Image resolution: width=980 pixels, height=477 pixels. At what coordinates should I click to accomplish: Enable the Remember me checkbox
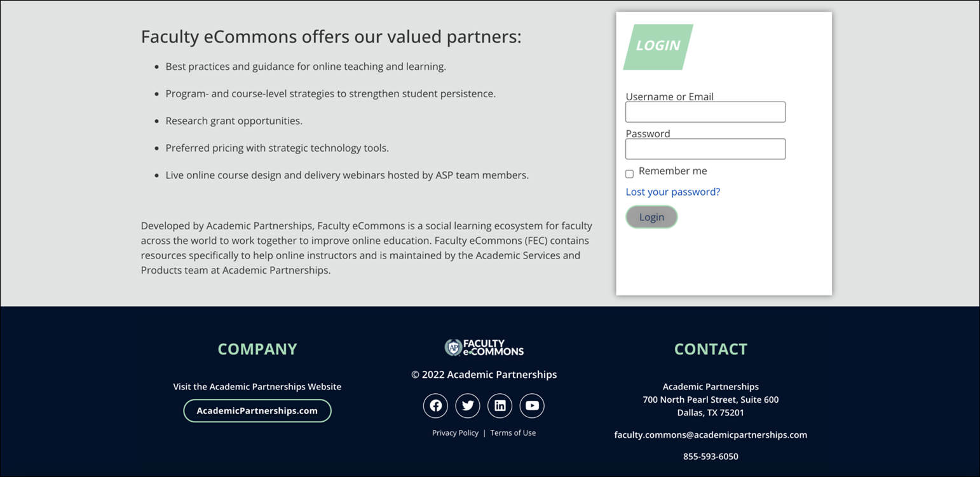[630, 174]
